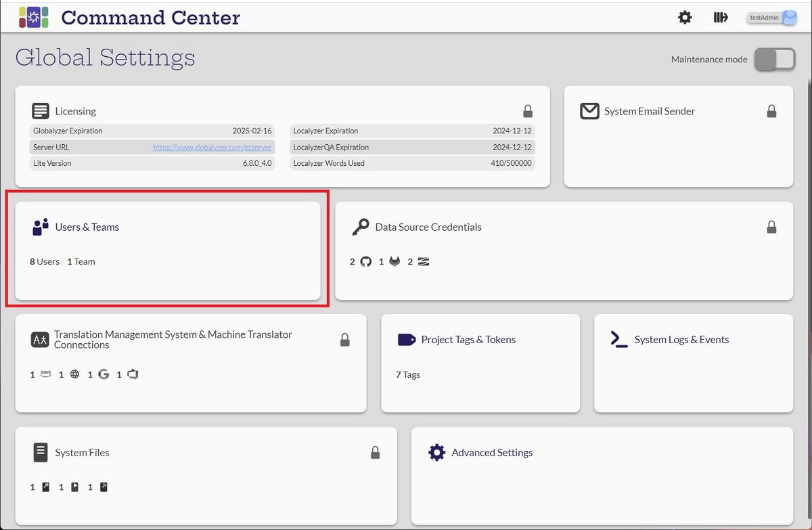Click the key icon for Data Source Credentials
This screenshot has height=530, width=812.
pyautogui.click(x=360, y=227)
